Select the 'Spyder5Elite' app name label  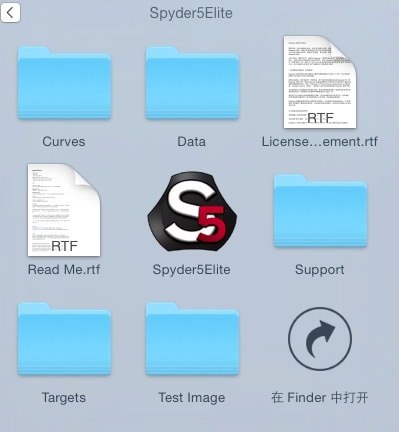point(192,270)
